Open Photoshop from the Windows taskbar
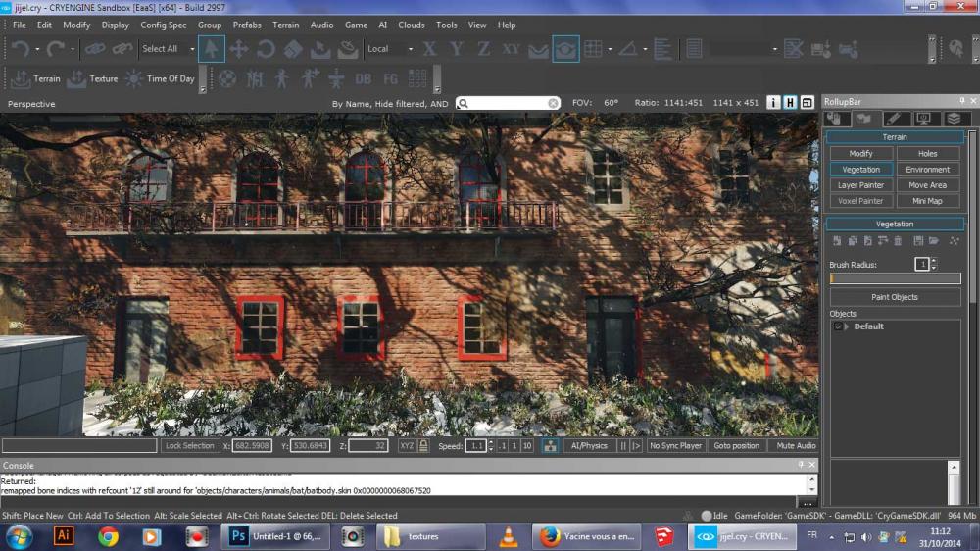 pos(274,536)
